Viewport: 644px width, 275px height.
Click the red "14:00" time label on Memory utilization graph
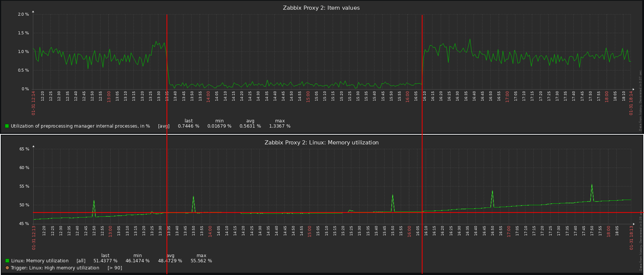(210, 231)
